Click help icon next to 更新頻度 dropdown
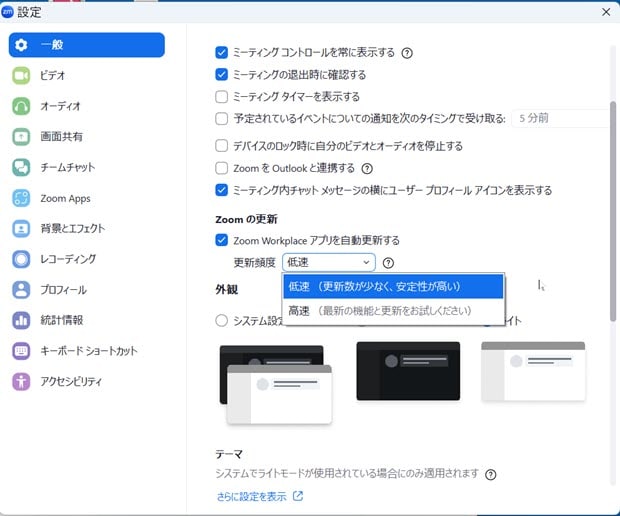Image resolution: width=620 pixels, height=516 pixels. tap(388, 263)
